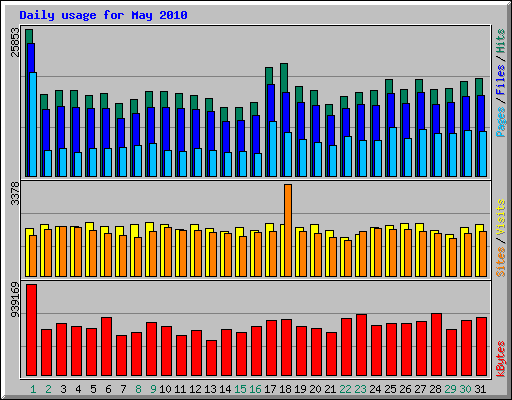Click day 15 on the x-axis
The height and width of the screenshot is (400, 512).
pos(240,389)
